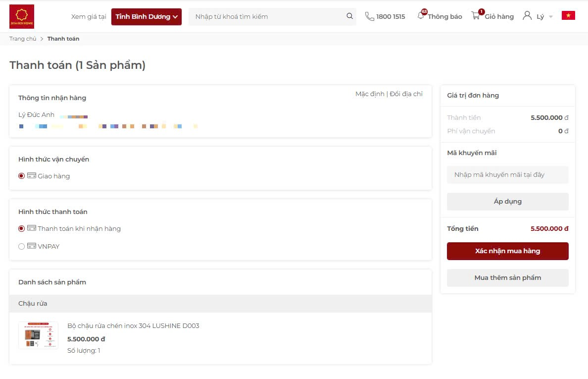
Task: Click the Hoa Sen Home logo
Action: (22, 16)
